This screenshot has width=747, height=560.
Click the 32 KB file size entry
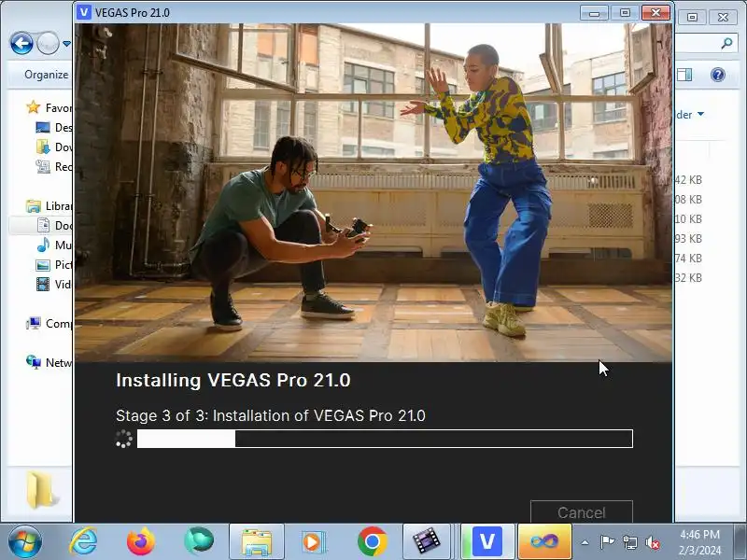(688, 277)
